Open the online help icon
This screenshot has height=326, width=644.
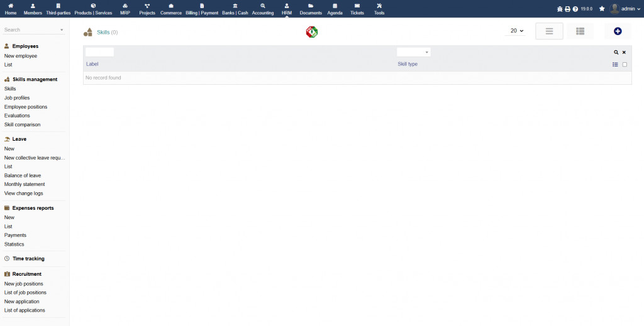click(x=575, y=9)
